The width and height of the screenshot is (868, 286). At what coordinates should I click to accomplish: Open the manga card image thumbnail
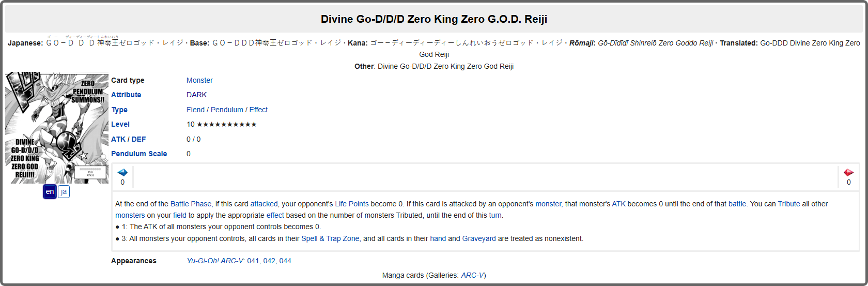[x=57, y=128]
